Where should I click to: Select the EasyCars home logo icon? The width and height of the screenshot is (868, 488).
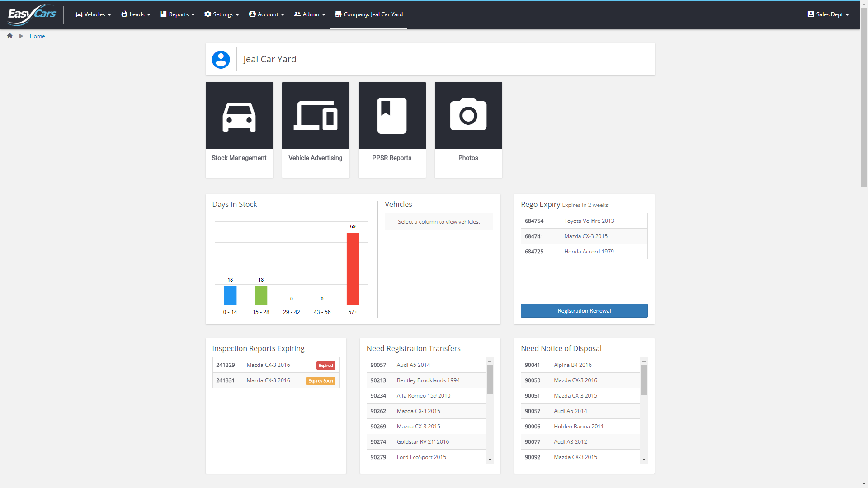[32, 14]
